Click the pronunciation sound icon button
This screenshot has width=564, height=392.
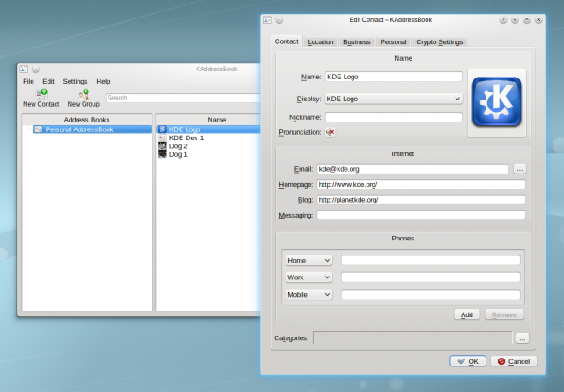point(330,132)
